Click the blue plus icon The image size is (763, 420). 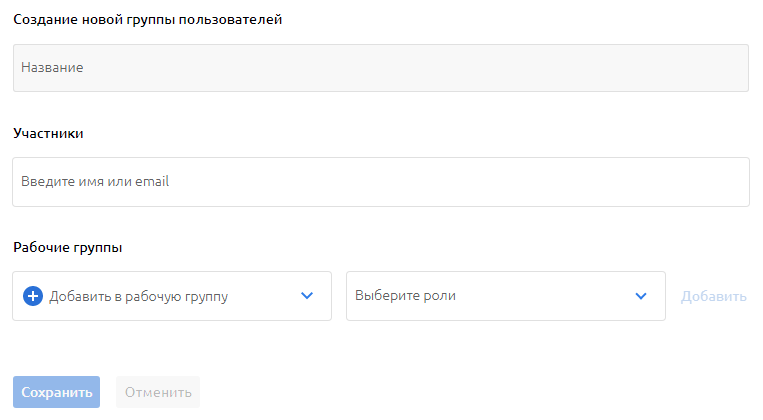[x=32, y=296]
